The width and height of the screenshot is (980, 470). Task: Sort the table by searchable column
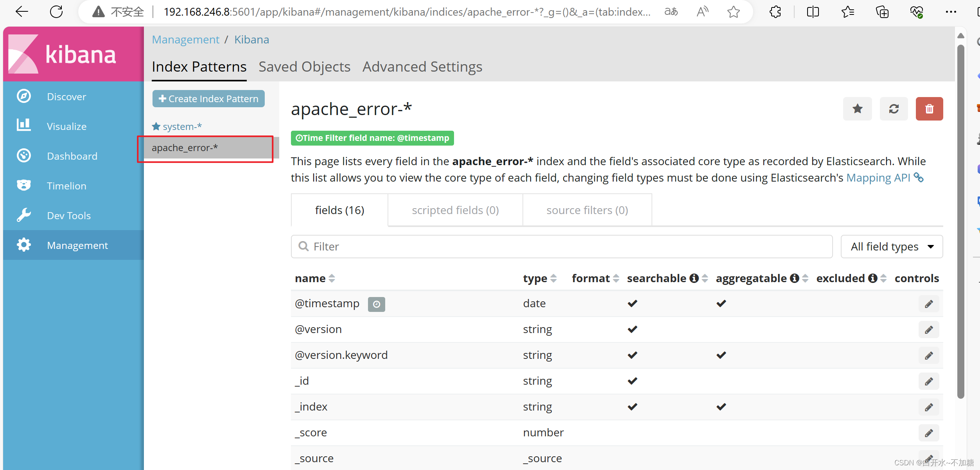[x=705, y=278]
